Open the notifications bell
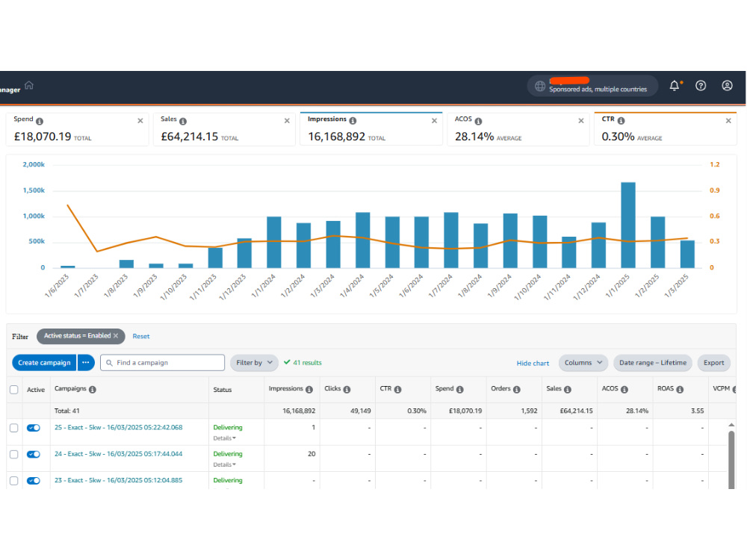Screen dimensions: 747x560 pyautogui.click(x=674, y=86)
